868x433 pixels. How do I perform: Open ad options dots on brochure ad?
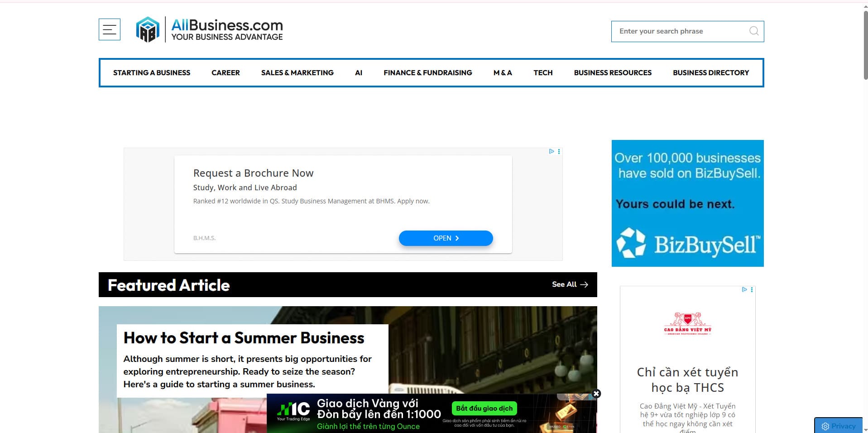click(x=559, y=151)
